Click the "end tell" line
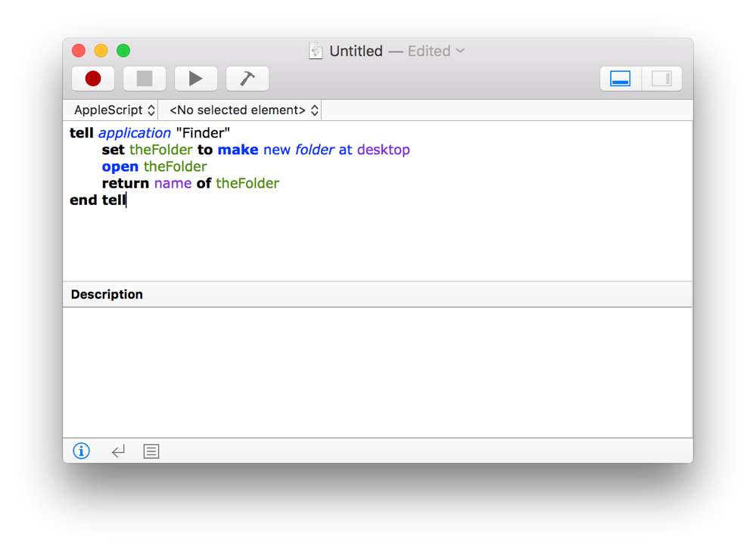 coord(98,200)
